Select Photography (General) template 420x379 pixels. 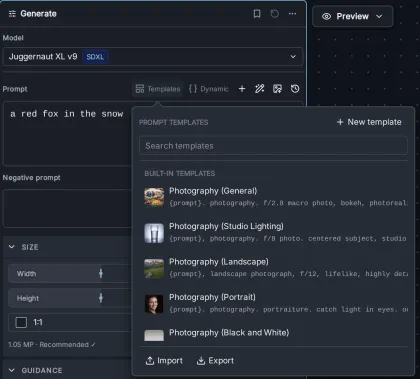pos(275,197)
